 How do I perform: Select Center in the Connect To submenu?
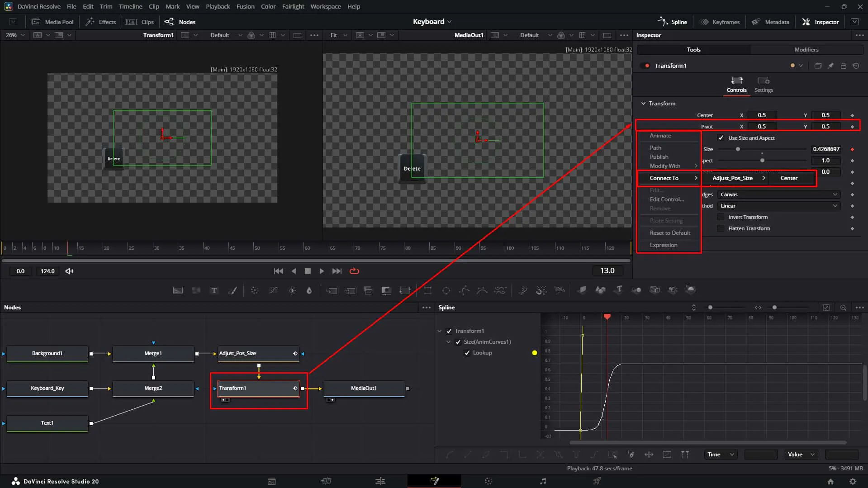click(x=789, y=178)
